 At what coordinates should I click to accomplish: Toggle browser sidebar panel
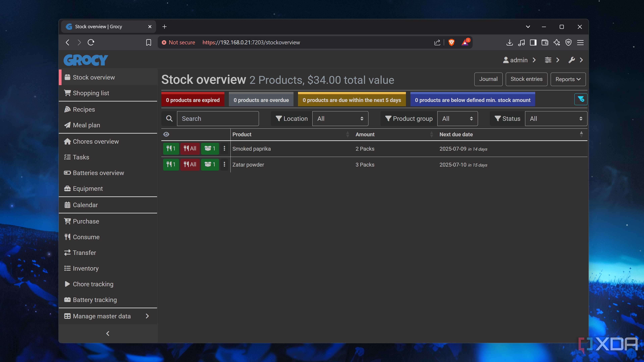point(533,42)
